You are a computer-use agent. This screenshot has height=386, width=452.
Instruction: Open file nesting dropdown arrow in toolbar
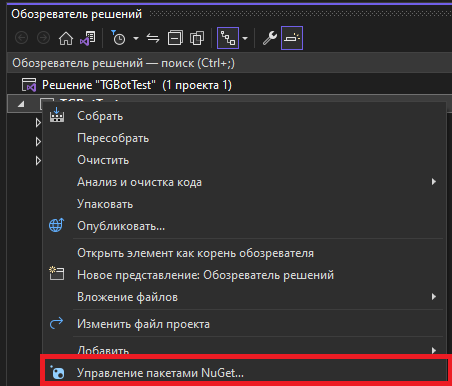click(245, 38)
